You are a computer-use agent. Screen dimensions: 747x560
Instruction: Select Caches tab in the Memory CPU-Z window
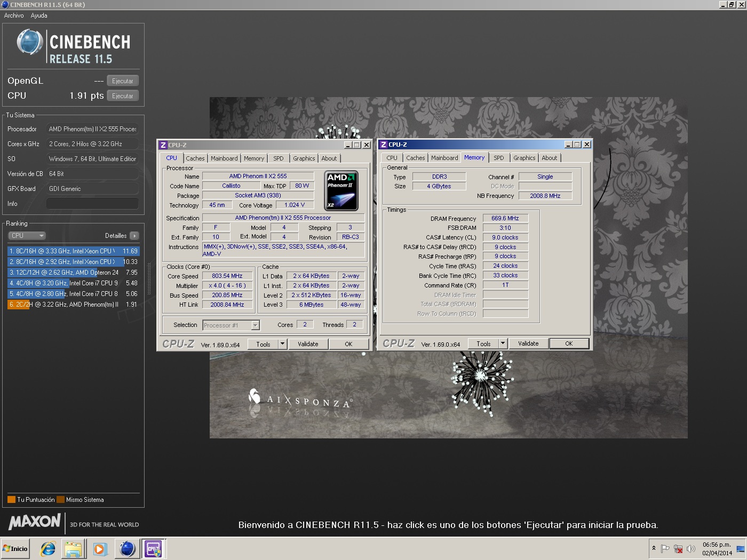click(416, 158)
